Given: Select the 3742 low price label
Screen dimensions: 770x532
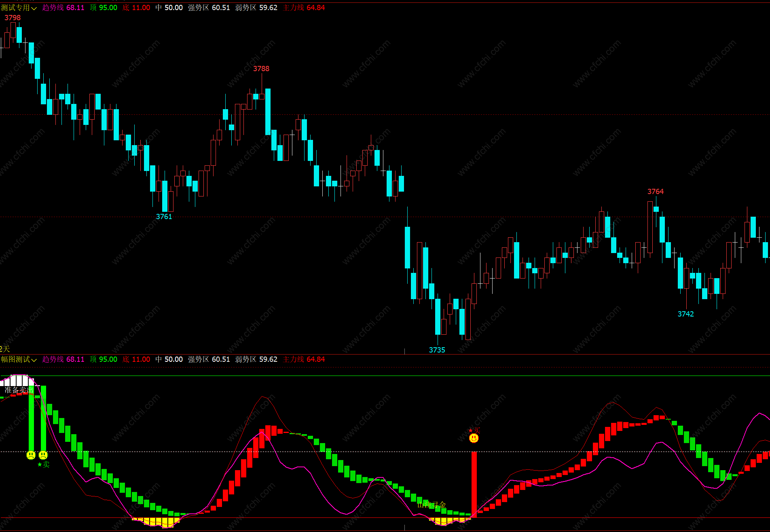Looking at the screenshot, I should (686, 314).
